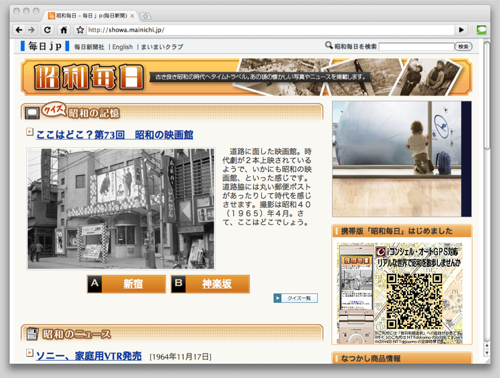Click the TV icon in the quiz header
Image resolution: width=500 pixels, height=378 pixels.
[x=32, y=113]
